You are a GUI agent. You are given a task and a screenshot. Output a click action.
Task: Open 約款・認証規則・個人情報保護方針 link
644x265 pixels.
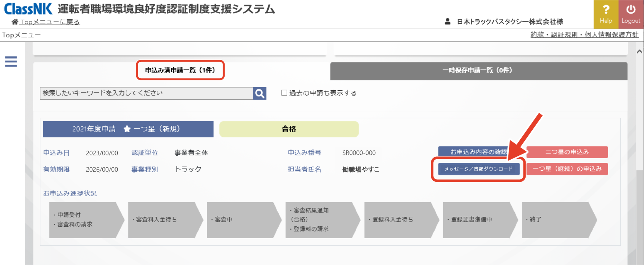pyautogui.click(x=584, y=35)
